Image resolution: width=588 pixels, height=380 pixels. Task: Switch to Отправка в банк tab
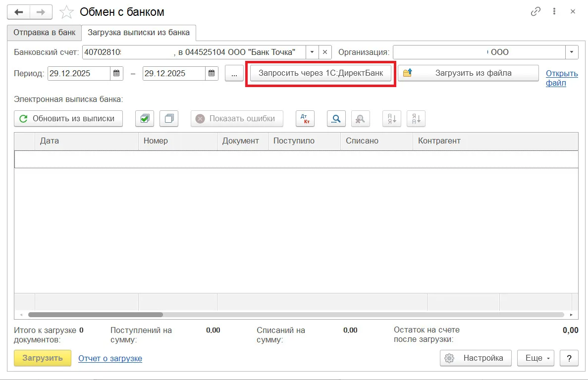click(x=45, y=33)
